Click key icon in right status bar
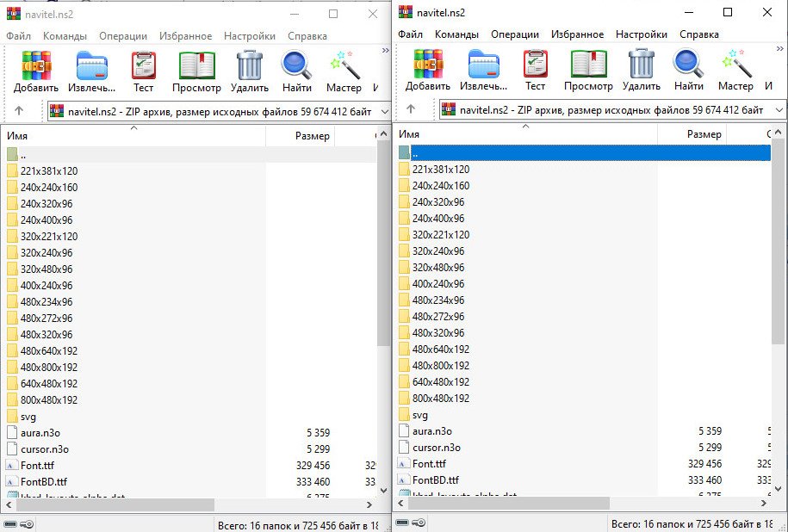Viewport: 788px width, 532px height. (x=419, y=523)
